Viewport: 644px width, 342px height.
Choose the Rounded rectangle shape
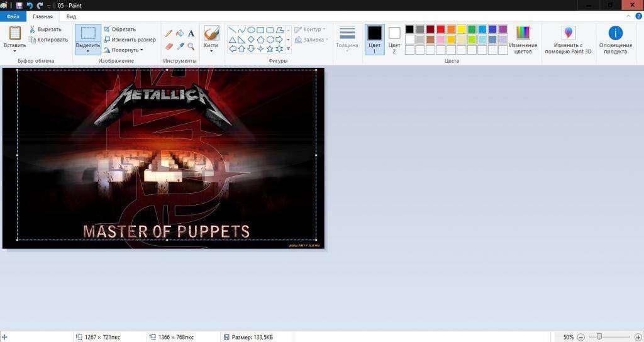[x=270, y=30]
